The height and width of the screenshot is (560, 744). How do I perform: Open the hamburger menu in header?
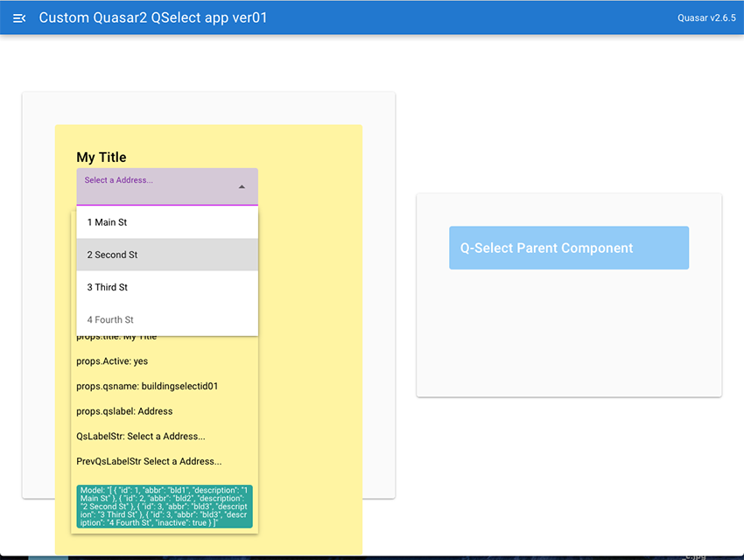pos(19,18)
